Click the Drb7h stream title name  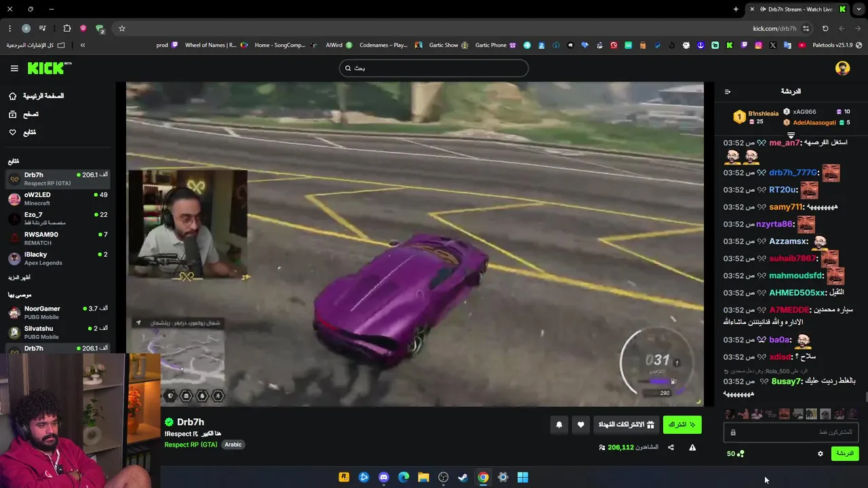(191, 422)
